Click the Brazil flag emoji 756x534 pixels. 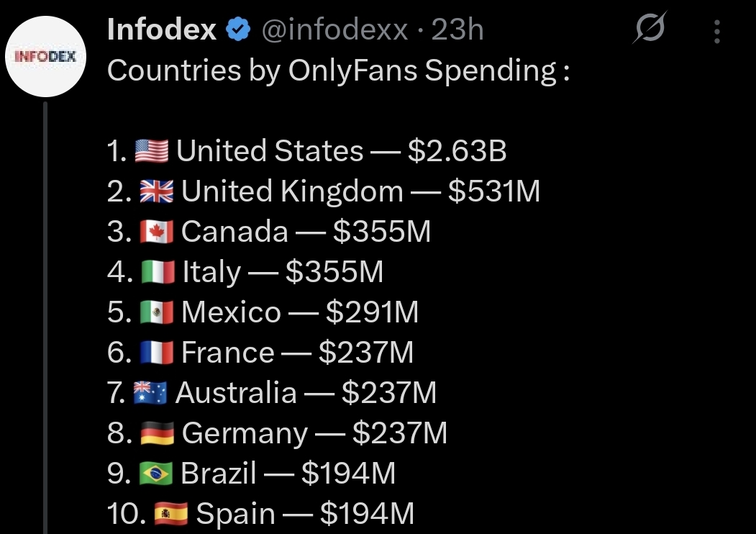(x=156, y=474)
